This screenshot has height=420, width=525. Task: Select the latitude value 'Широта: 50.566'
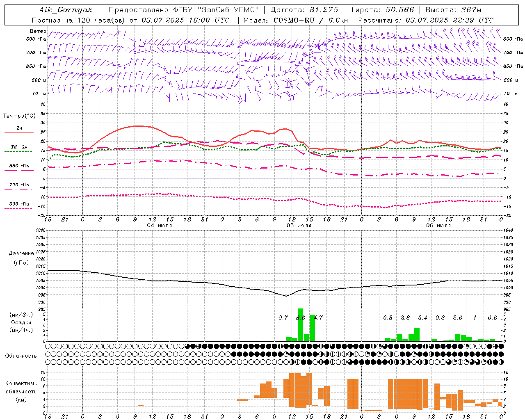click(x=382, y=10)
